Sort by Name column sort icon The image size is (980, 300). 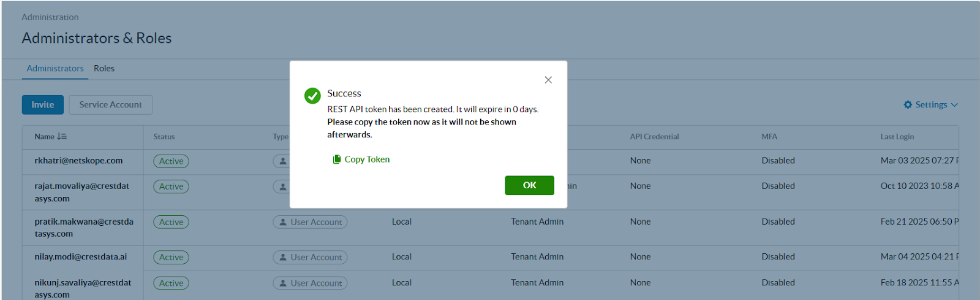[x=62, y=137]
